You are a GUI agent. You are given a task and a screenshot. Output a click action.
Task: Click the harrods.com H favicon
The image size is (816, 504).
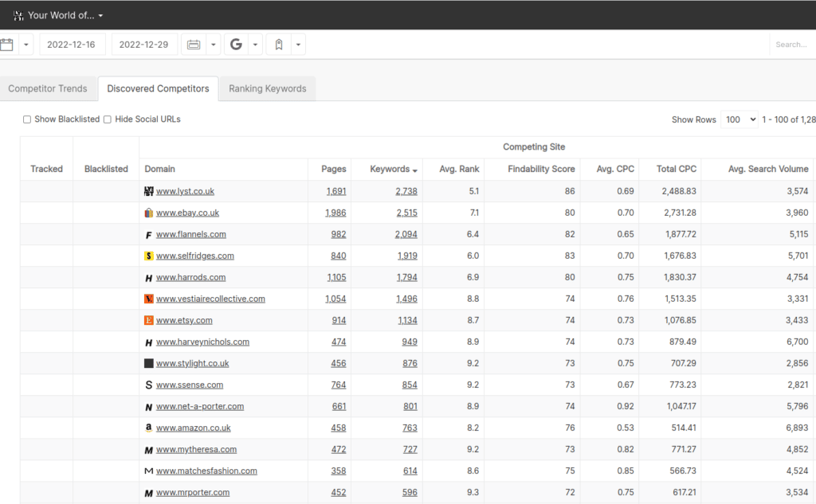click(149, 278)
